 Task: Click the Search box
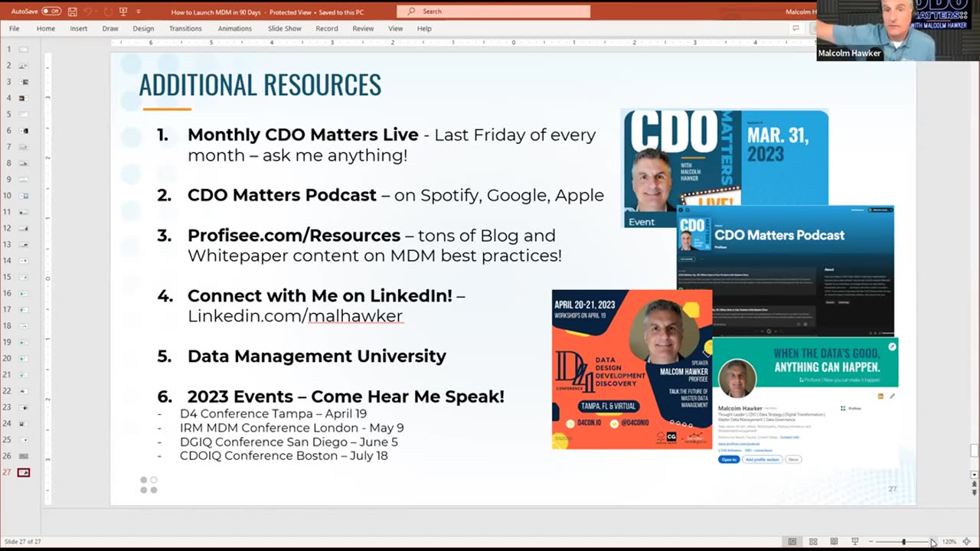pos(493,11)
